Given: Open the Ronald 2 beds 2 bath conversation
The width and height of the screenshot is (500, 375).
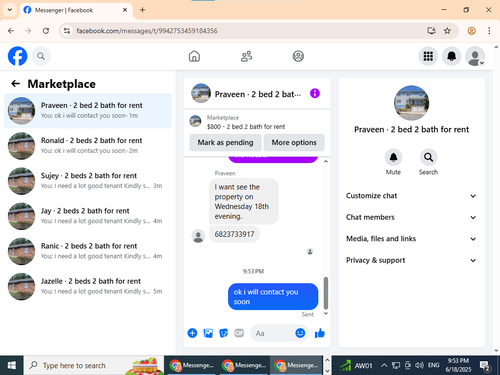Looking at the screenshot, I should [88, 146].
